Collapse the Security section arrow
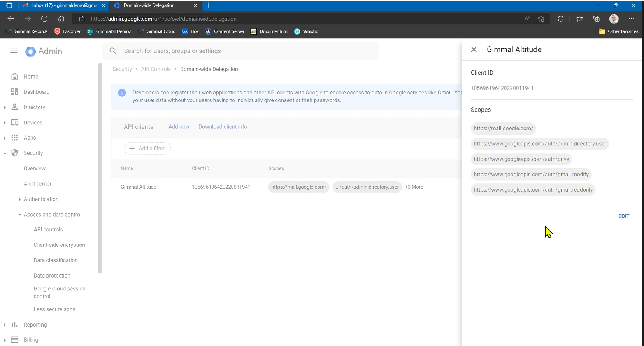 5,153
